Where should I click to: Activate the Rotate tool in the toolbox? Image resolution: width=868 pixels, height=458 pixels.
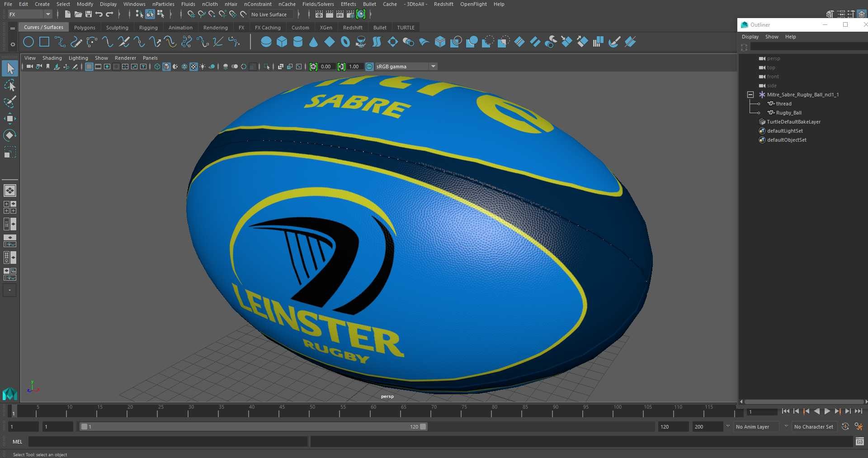click(10, 135)
